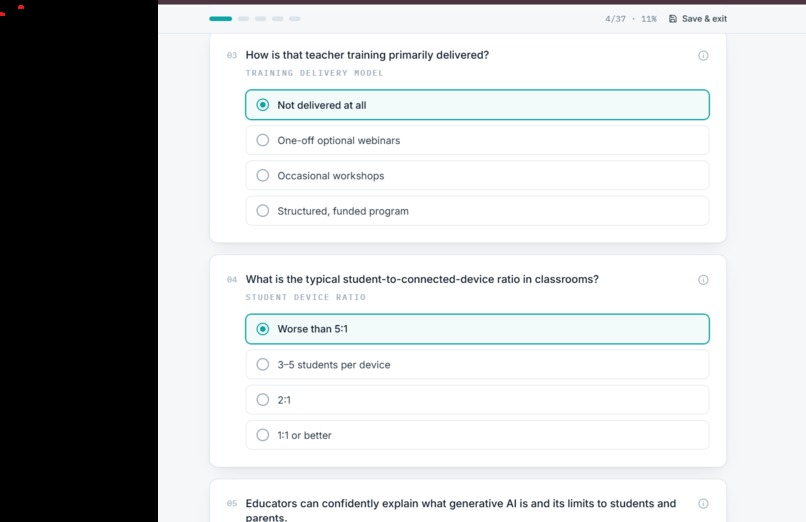The image size is (806, 522).
Task: Choose '1:1 or better' option
Action: coord(477,435)
